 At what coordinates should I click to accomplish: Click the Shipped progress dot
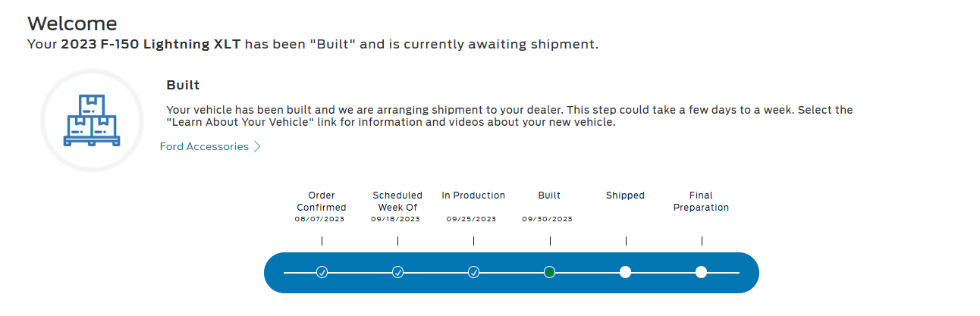625,272
